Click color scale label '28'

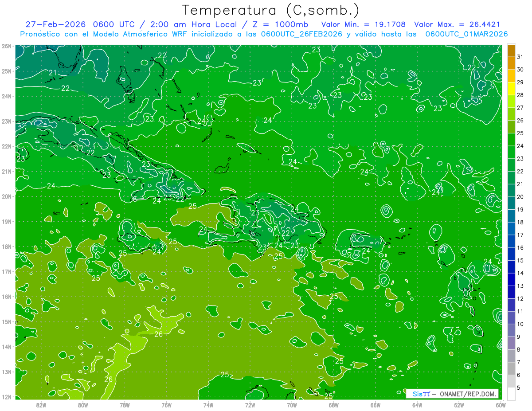520,95
